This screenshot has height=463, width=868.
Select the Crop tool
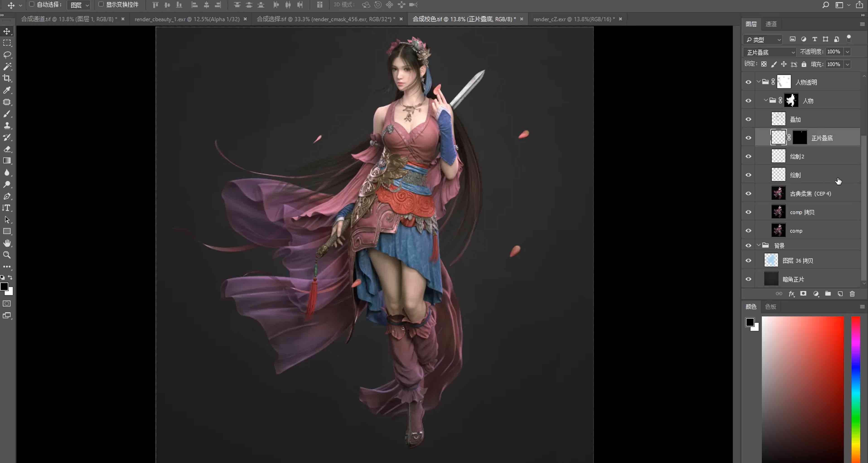(7, 79)
